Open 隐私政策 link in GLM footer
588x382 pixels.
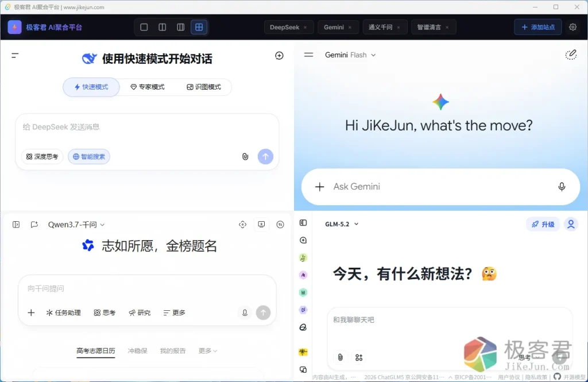pyautogui.click(x=536, y=377)
